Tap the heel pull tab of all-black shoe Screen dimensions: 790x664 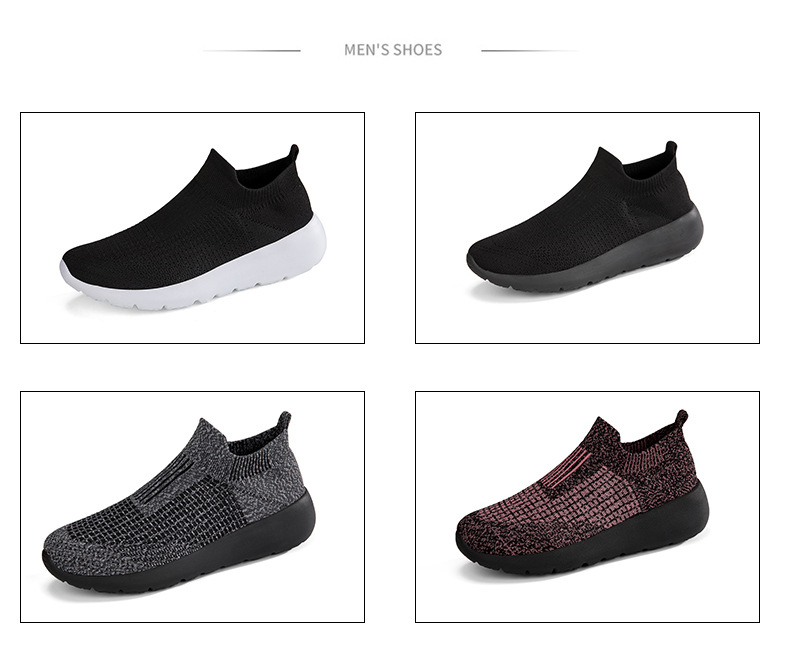click(671, 149)
